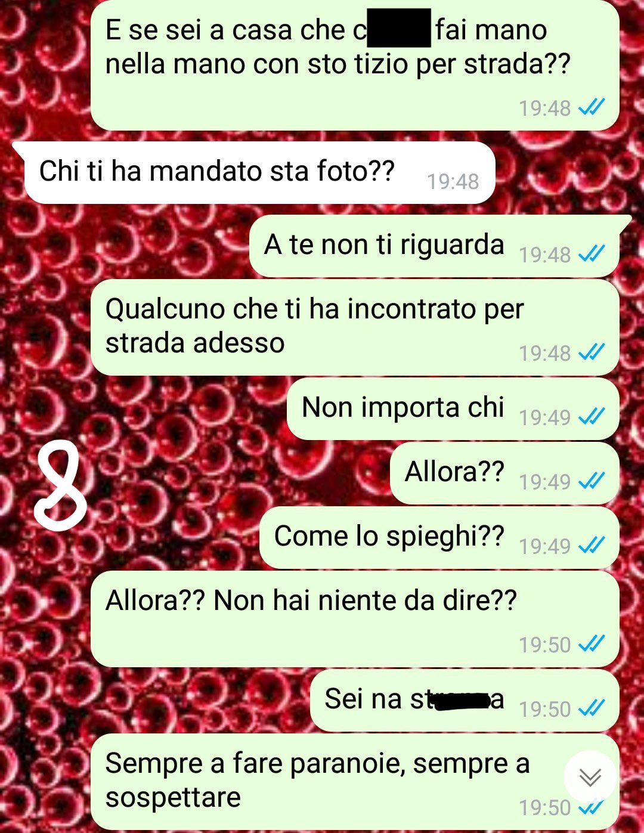
Task: Select the 'Sempre a fare paranoie' message
Action: tap(355, 782)
